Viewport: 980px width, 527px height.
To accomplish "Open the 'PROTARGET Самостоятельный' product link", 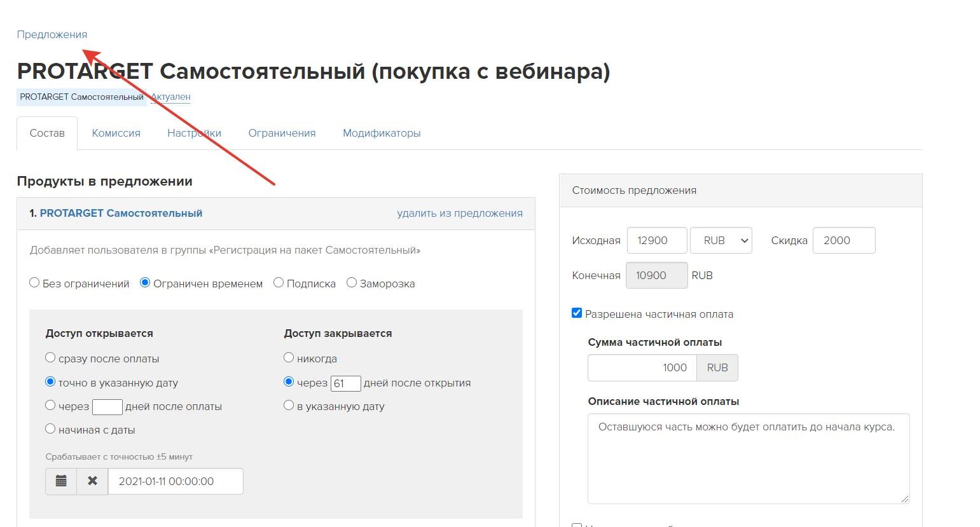I will (121, 213).
